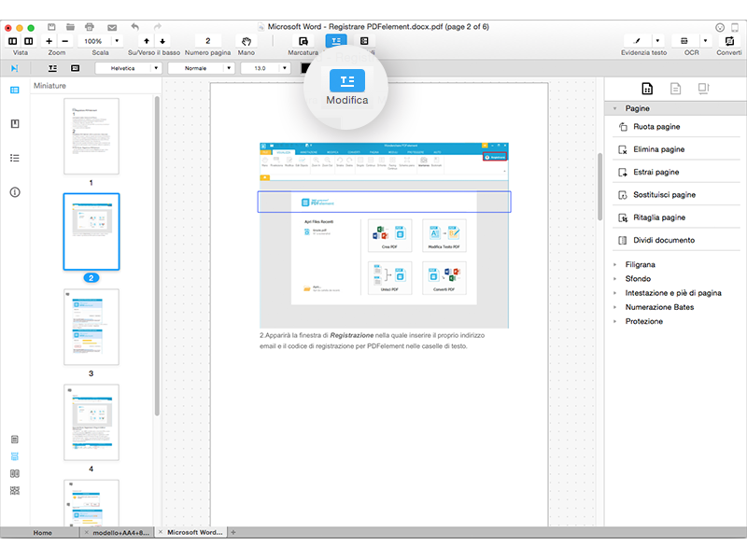Open the page tools icon in the right panel
The height and width of the screenshot is (560, 747).
click(x=647, y=89)
